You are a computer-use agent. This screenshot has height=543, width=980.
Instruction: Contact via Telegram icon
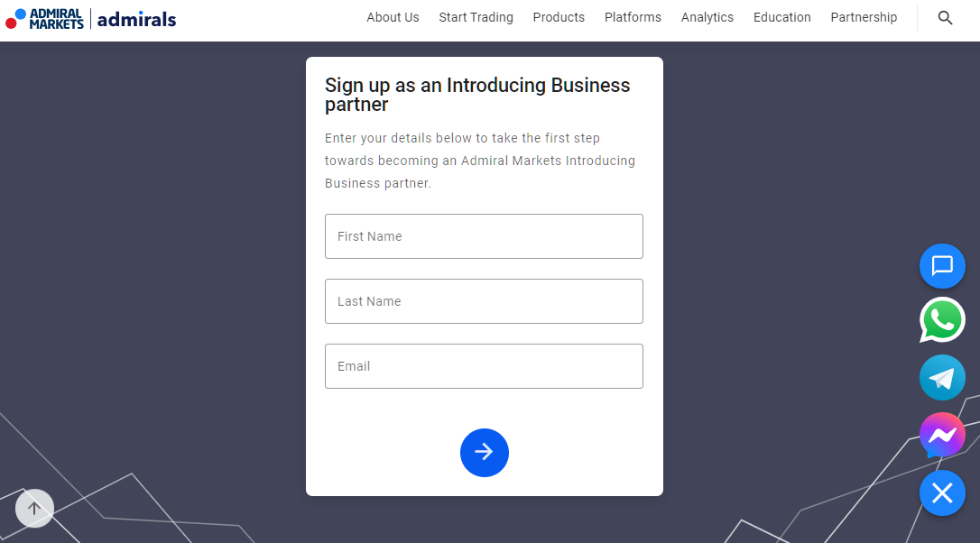point(942,377)
